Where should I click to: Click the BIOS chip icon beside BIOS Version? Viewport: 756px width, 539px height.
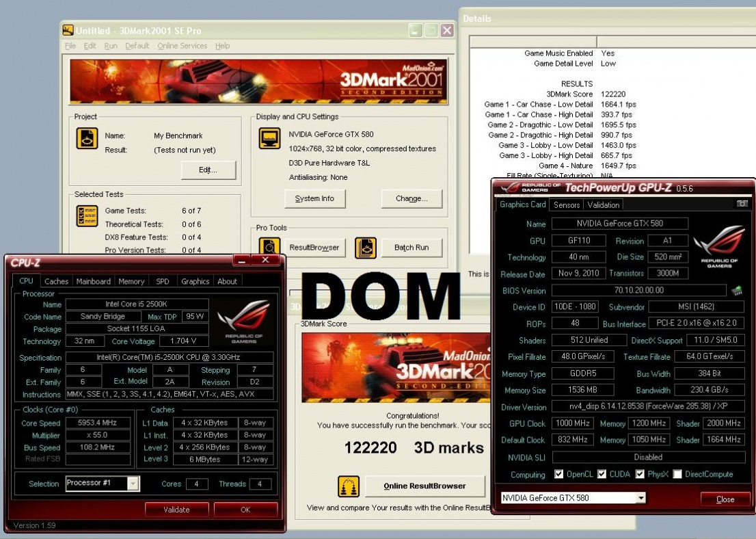click(736, 291)
